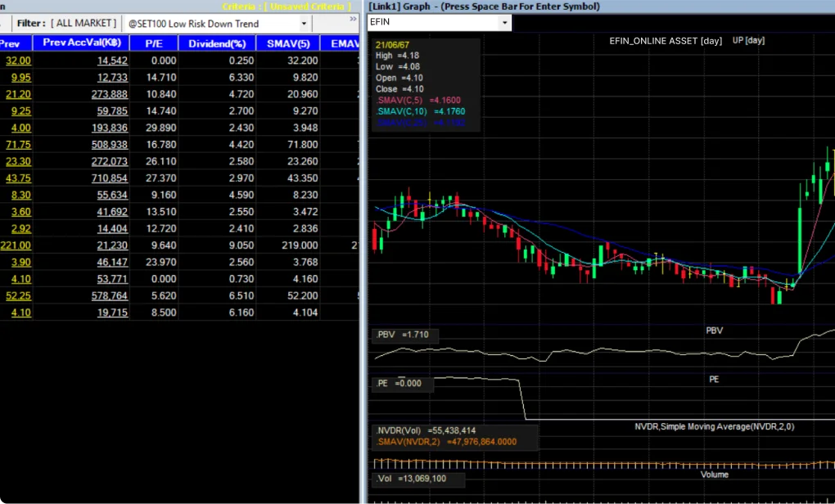Click Dividend value 6.510
The width and height of the screenshot is (835, 504).
pos(241,296)
